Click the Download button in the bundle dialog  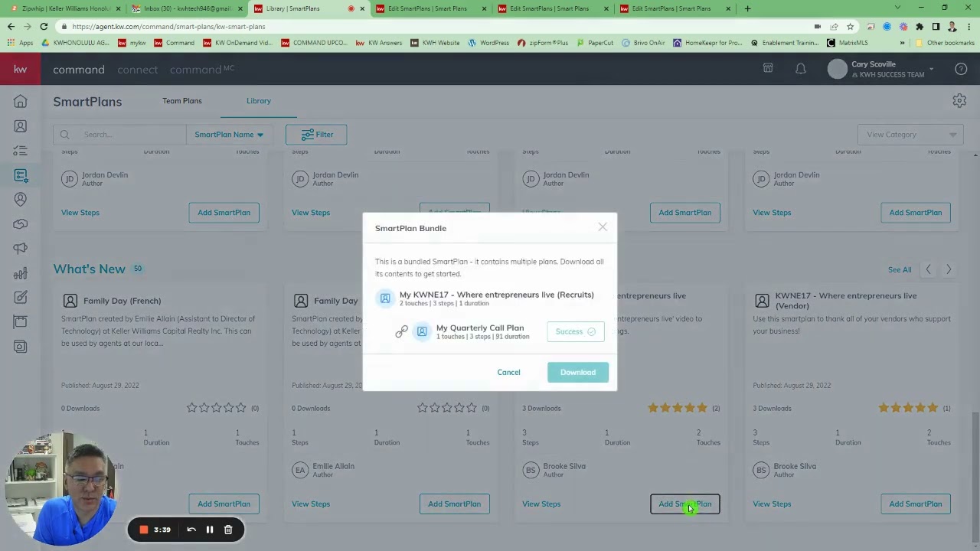578,372
